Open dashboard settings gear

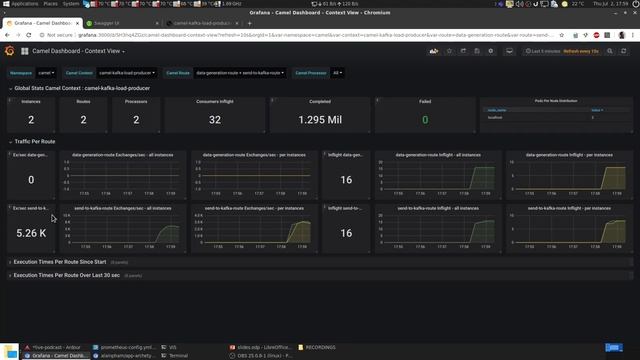tap(491, 51)
